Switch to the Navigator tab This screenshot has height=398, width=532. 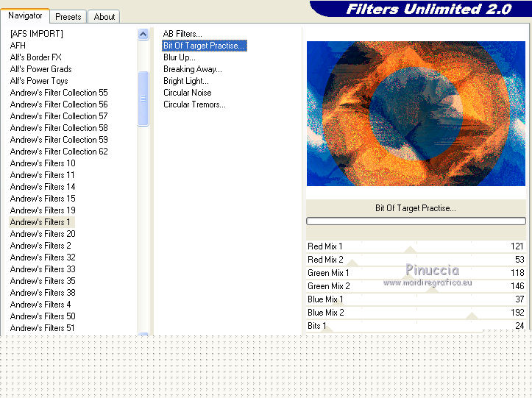25,15
